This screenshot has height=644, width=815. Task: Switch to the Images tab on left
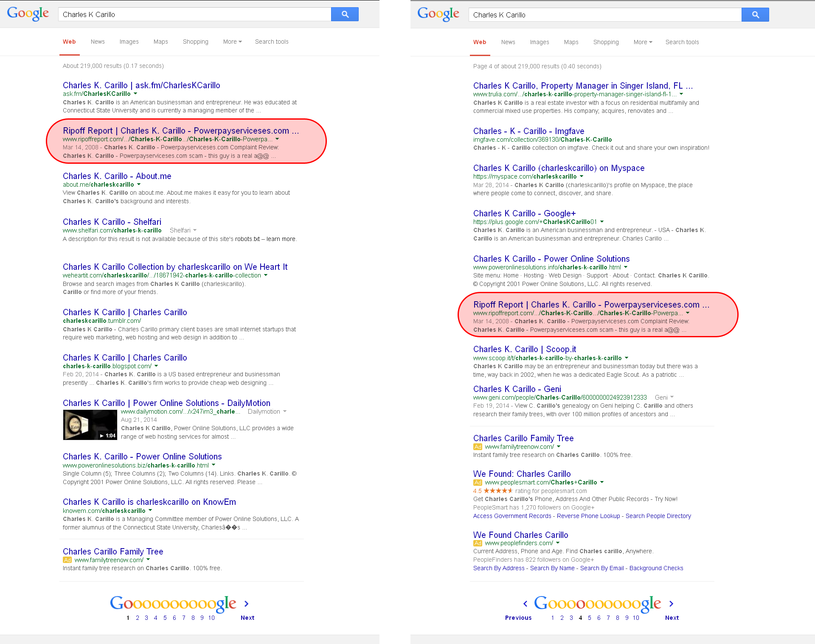pyautogui.click(x=129, y=42)
